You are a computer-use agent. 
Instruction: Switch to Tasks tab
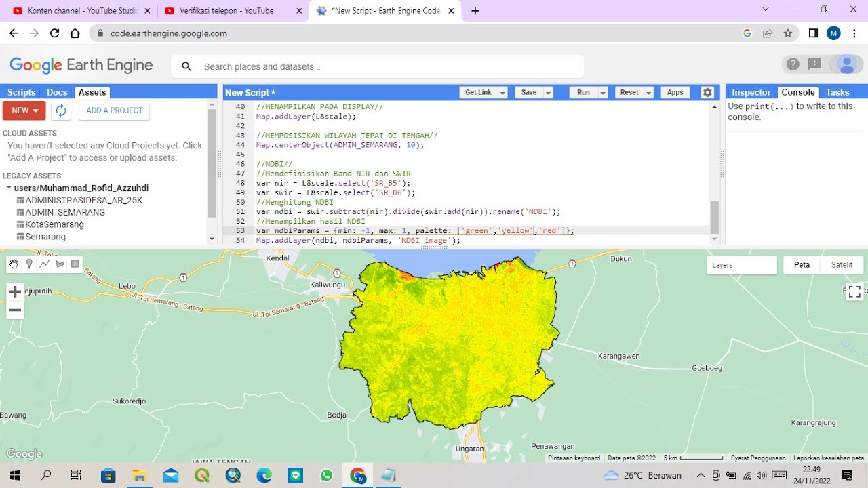837,92
